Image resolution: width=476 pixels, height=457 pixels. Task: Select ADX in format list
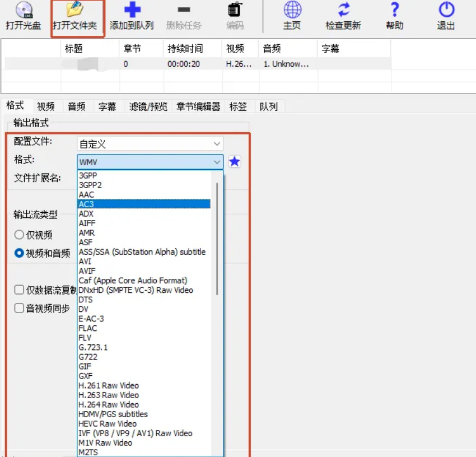tap(144, 214)
